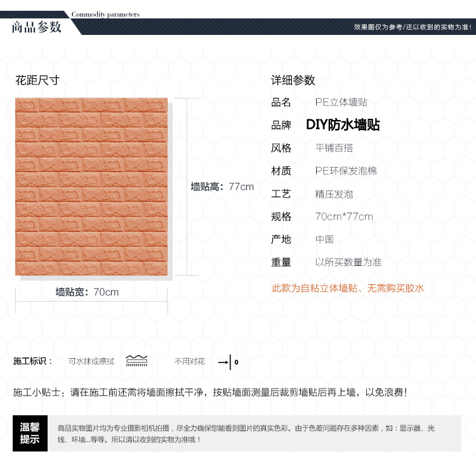Click the 可水抹或擦拭 washable label text
476x468 pixels.
click(x=91, y=361)
